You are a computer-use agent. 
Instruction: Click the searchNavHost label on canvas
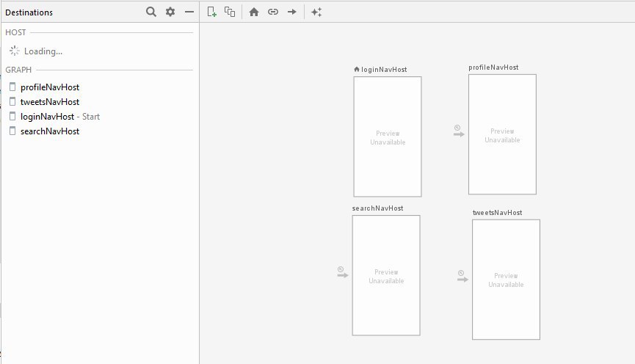click(x=377, y=208)
